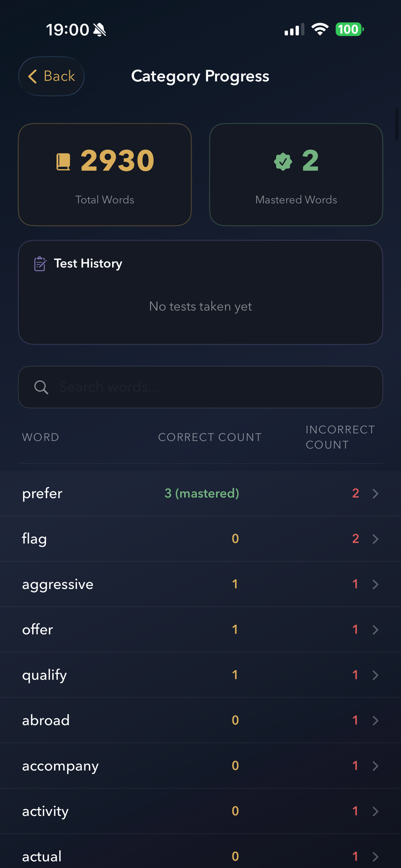This screenshot has width=401, height=868.
Task: Focus the Search words input field
Action: (x=200, y=387)
